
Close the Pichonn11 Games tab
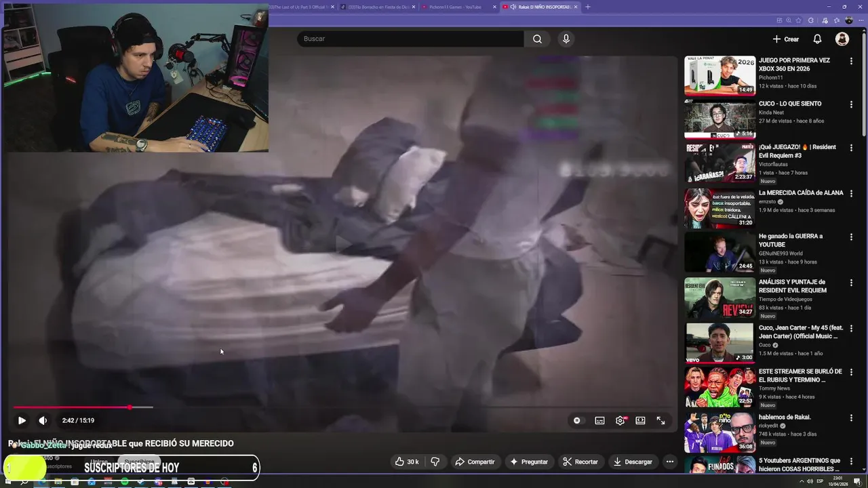[494, 7]
